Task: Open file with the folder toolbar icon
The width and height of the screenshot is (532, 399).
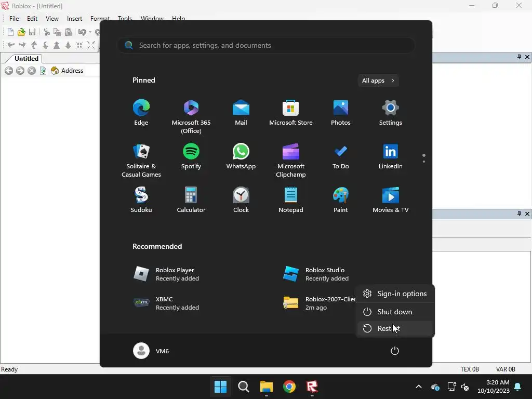Action: 21,32
